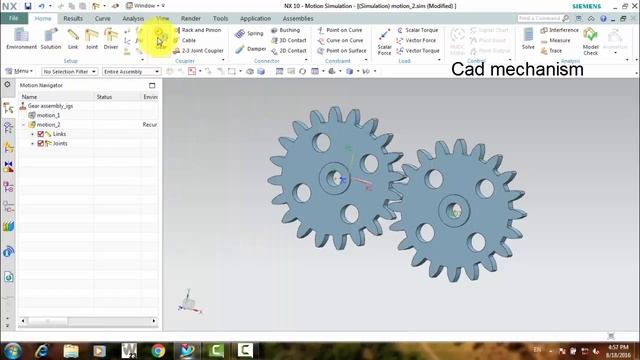The height and width of the screenshot is (360, 640).
Task: Select the Link tool
Action: [73, 39]
